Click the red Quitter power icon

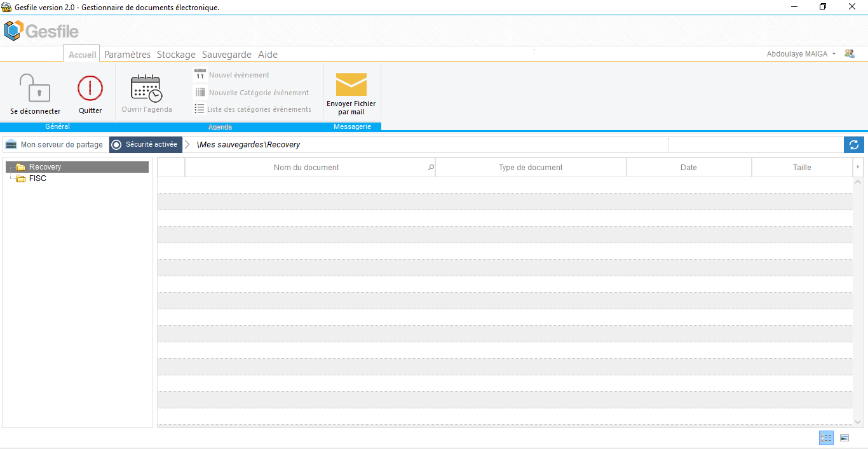pyautogui.click(x=90, y=88)
